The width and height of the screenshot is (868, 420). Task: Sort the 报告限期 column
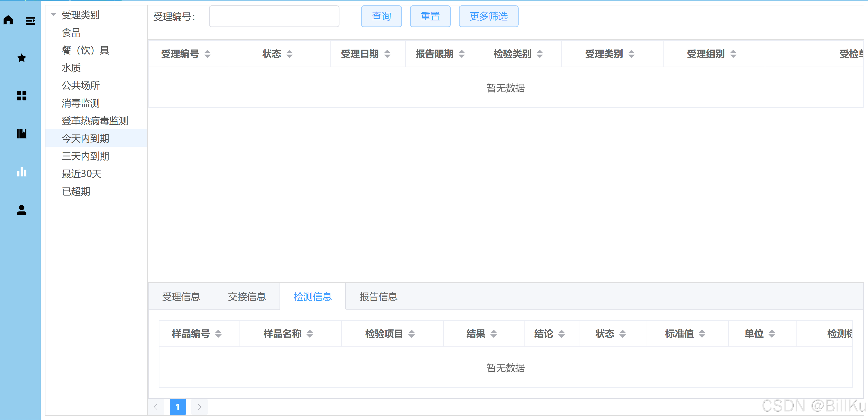point(462,54)
